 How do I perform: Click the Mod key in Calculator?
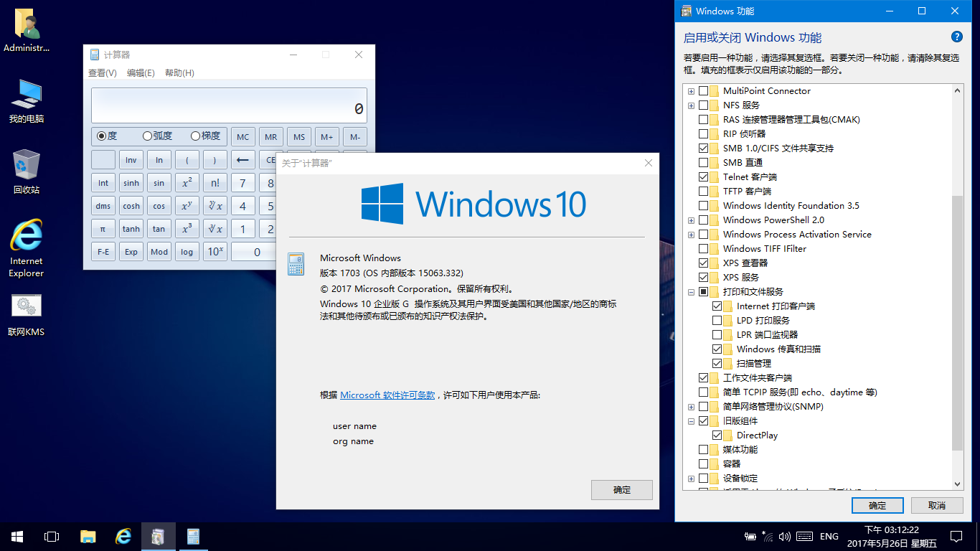click(x=159, y=252)
